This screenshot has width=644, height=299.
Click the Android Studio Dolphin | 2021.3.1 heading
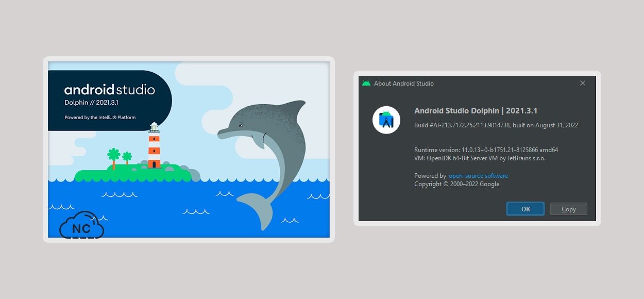(476, 110)
